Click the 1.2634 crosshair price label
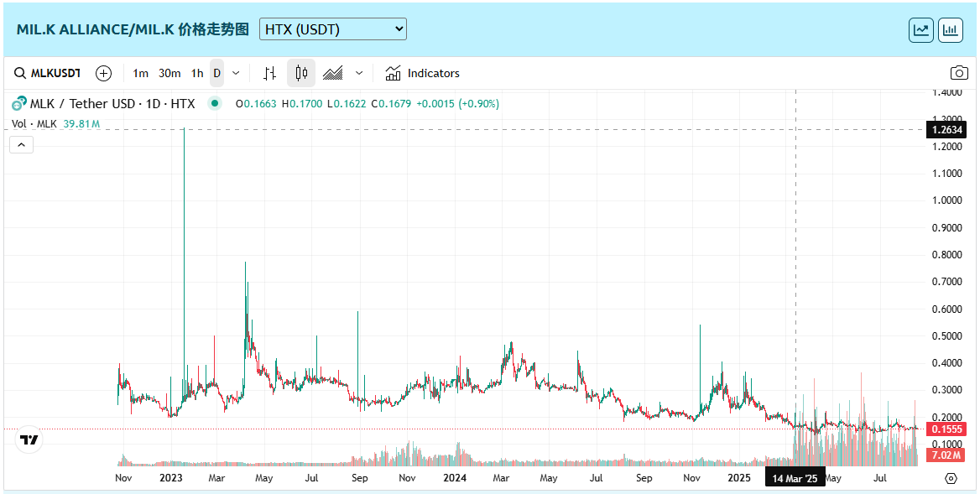Image resolution: width=980 pixels, height=494 pixels. (x=946, y=130)
